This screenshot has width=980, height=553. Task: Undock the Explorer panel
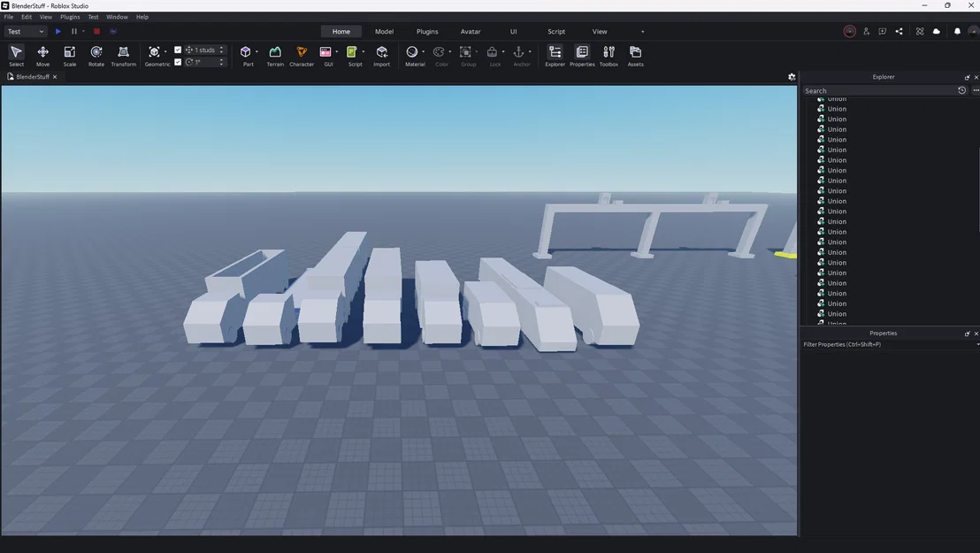[967, 78]
